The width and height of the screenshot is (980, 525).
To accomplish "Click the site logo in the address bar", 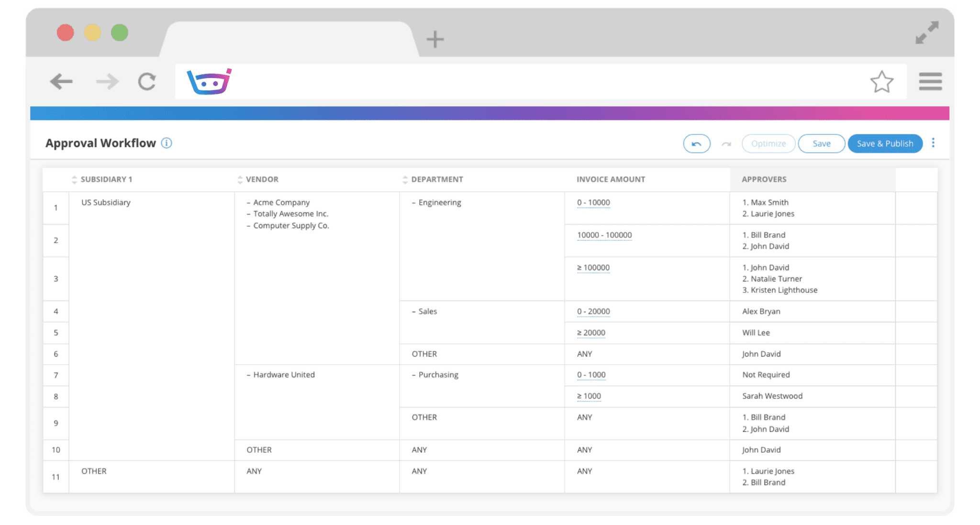I will point(209,81).
